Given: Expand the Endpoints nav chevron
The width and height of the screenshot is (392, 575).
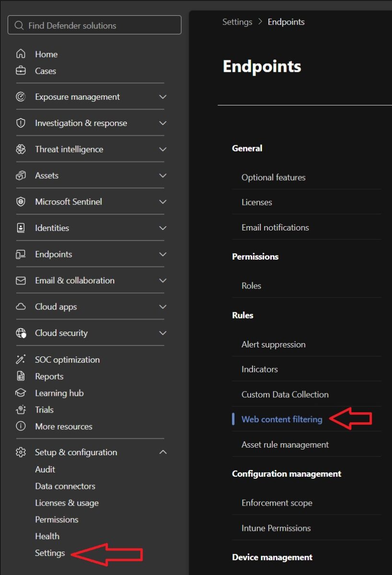Looking at the screenshot, I should [x=163, y=254].
